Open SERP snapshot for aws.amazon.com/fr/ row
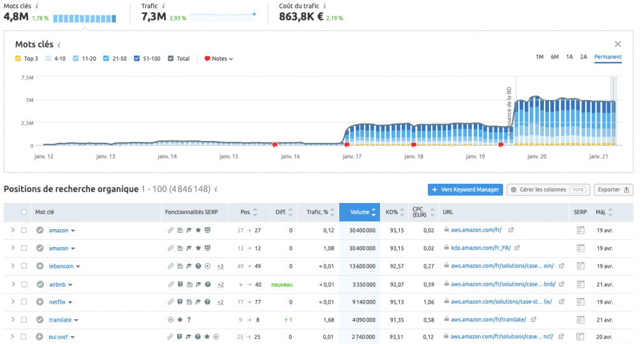The width and height of the screenshot is (644, 344). [580, 230]
